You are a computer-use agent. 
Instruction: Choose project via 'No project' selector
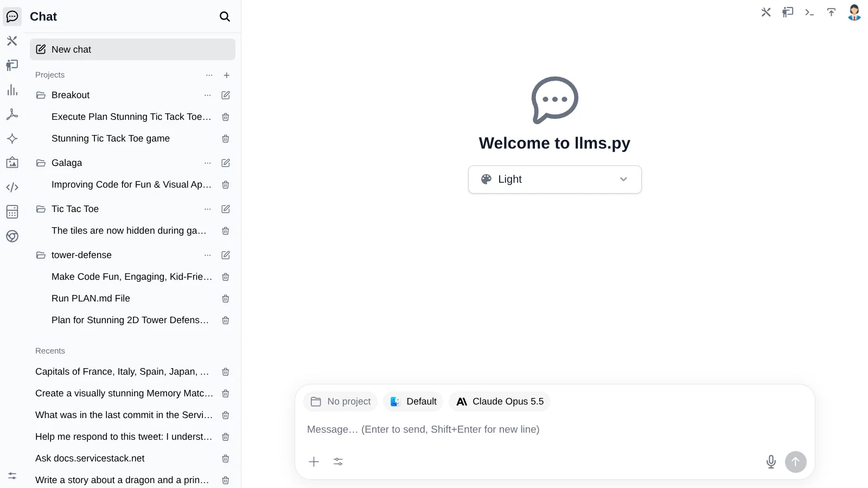coord(341,402)
